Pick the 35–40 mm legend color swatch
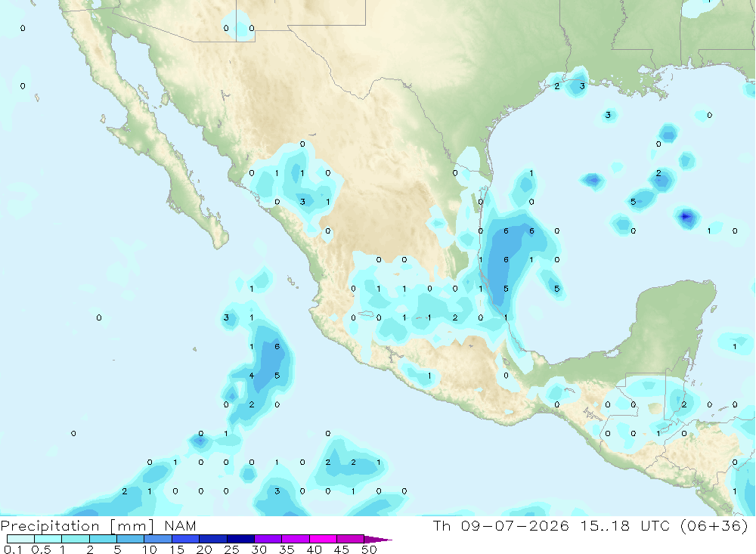 tap(296, 539)
